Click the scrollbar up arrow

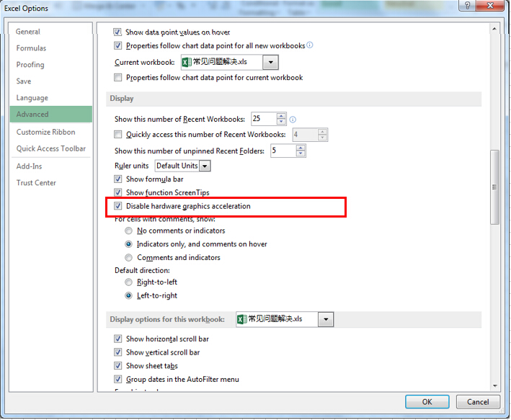494,29
